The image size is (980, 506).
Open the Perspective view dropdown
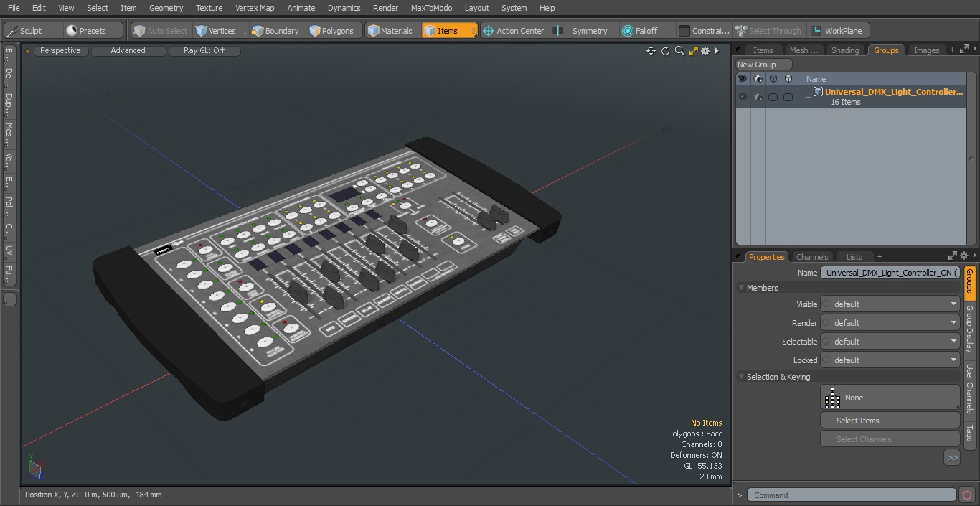click(60, 51)
